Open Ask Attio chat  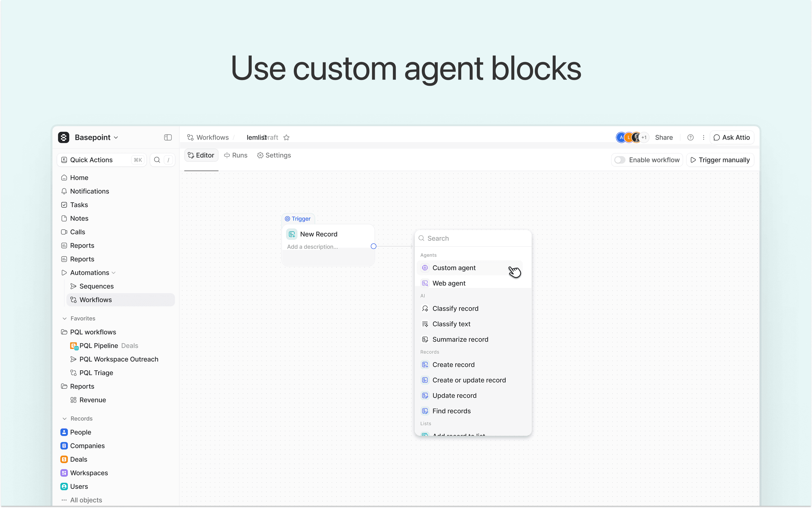point(732,137)
